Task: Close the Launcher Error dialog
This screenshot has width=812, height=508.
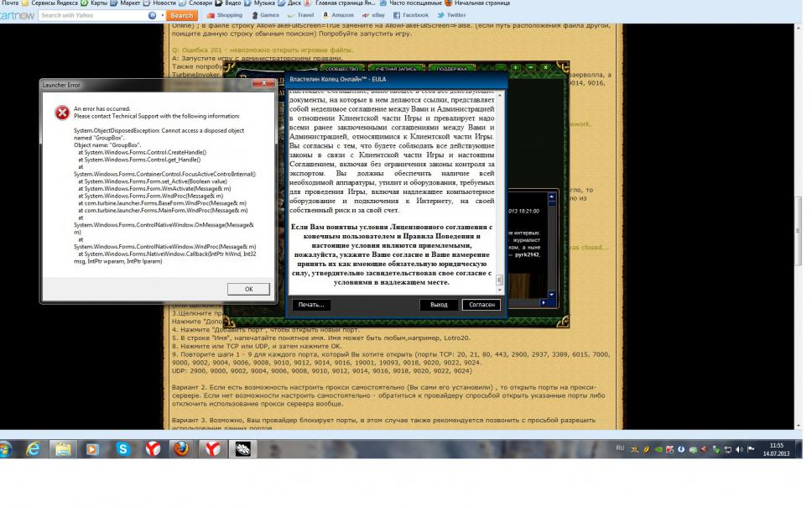Action: click(264, 83)
